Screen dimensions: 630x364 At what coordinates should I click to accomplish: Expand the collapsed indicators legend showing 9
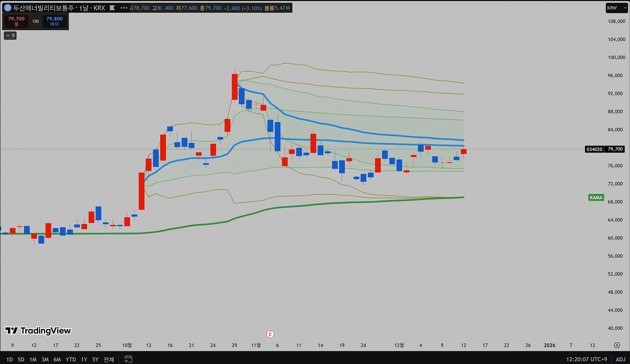point(10,35)
